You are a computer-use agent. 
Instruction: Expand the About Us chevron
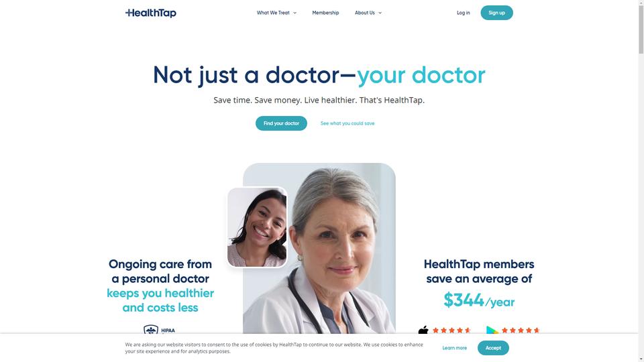point(380,13)
